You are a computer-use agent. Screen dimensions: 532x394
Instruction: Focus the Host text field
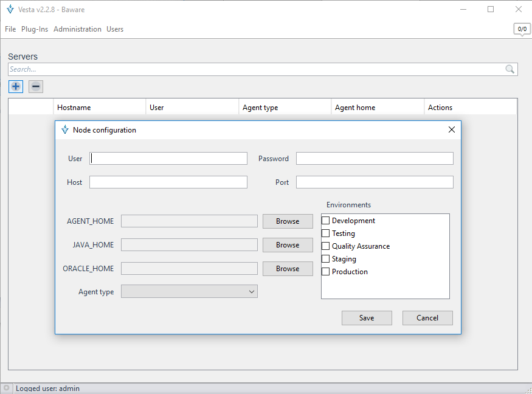click(168, 182)
